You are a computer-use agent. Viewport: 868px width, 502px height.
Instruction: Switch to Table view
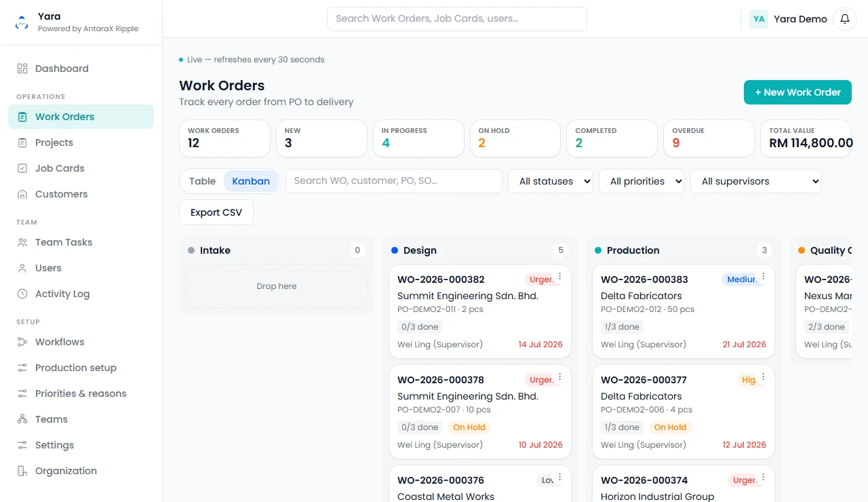click(202, 181)
